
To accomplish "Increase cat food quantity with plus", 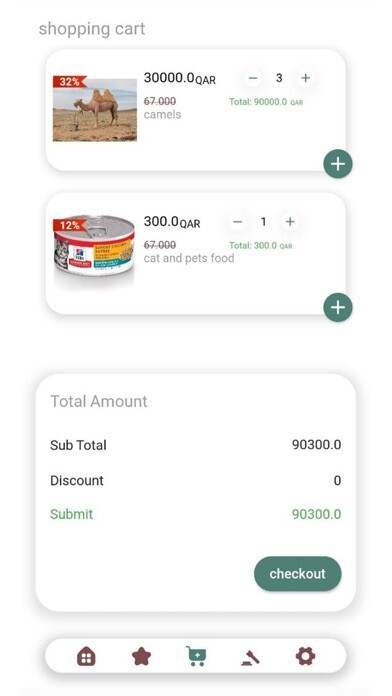I will click(x=290, y=221).
